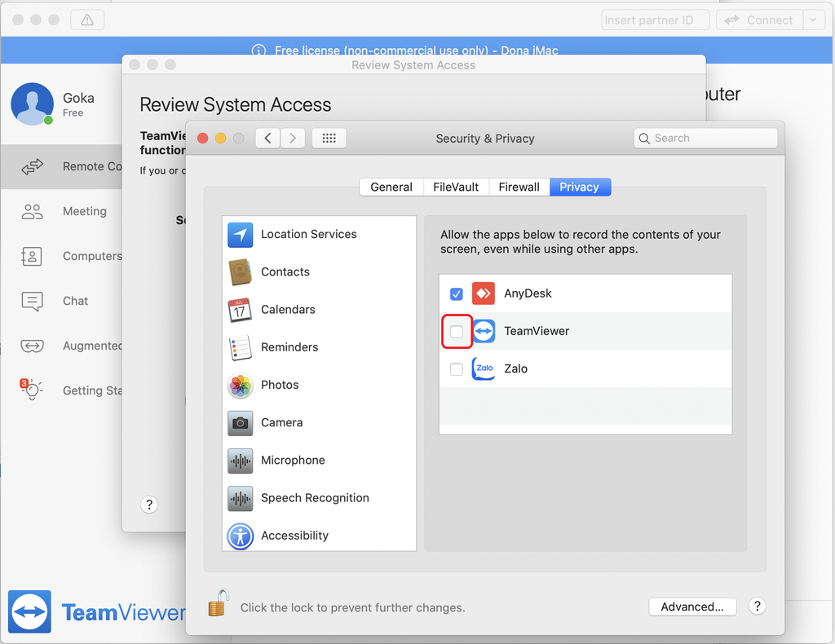Select the Contacts book icon
The height and width of the screenshot is (644, 835).
(241, 272)
